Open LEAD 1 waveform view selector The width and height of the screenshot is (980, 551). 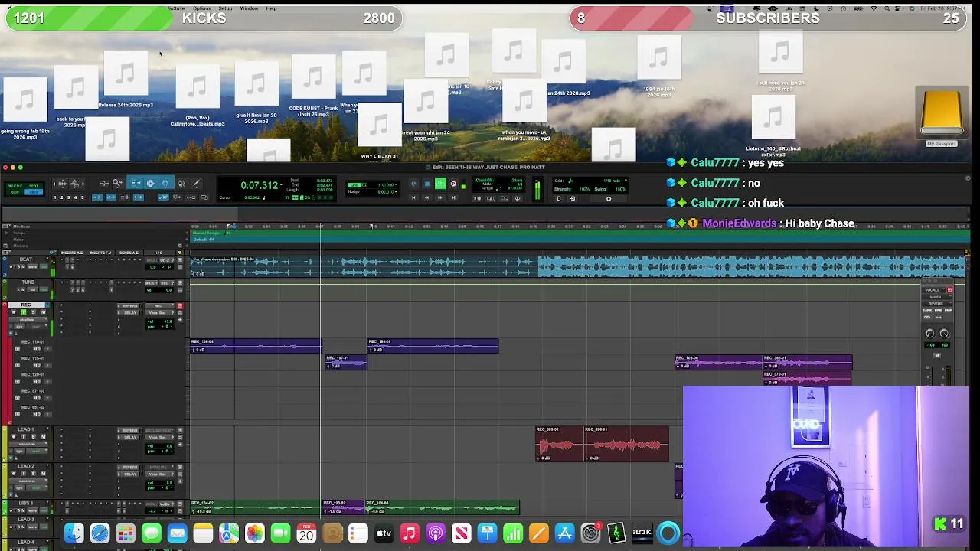coord(28,444)
